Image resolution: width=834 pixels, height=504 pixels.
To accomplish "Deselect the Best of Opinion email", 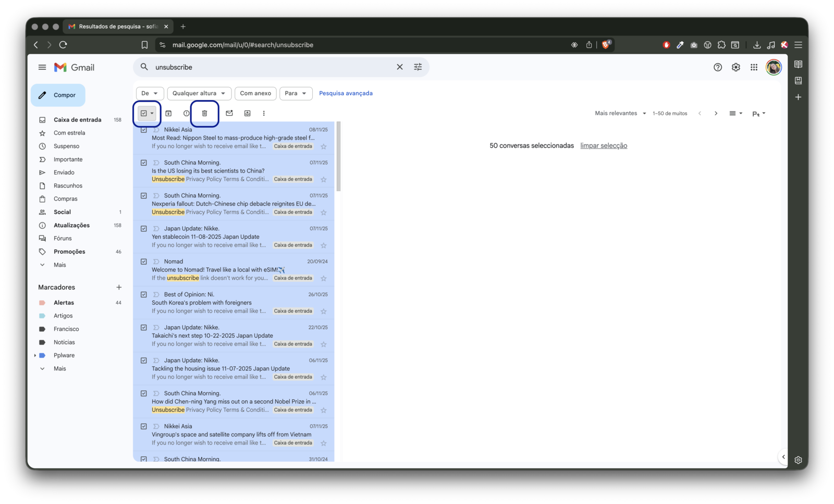I will [x=144, y=294].
